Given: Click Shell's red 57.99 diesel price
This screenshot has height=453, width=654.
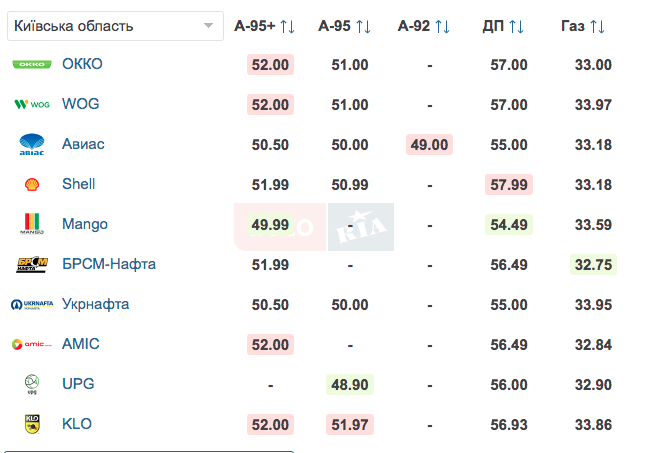Looking at the screenshot, I should tap(508, 184).
